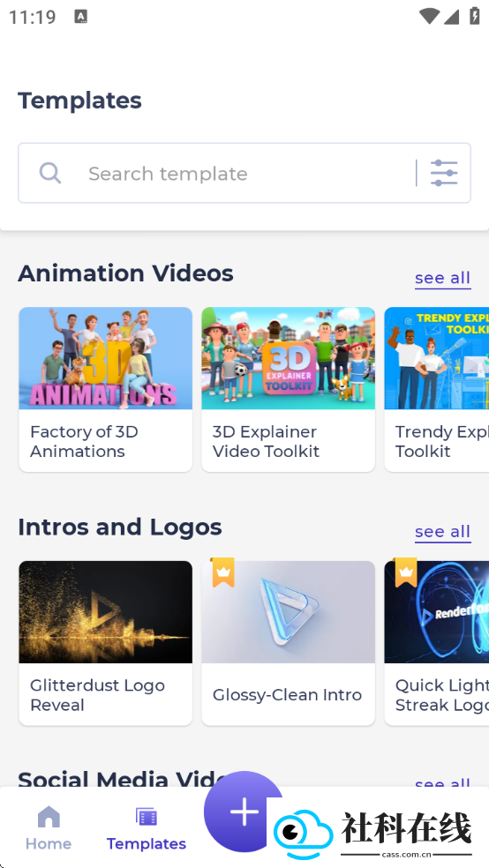
Task: Select the Factory of 3D Animations title
Action: [x=84, y=441]
